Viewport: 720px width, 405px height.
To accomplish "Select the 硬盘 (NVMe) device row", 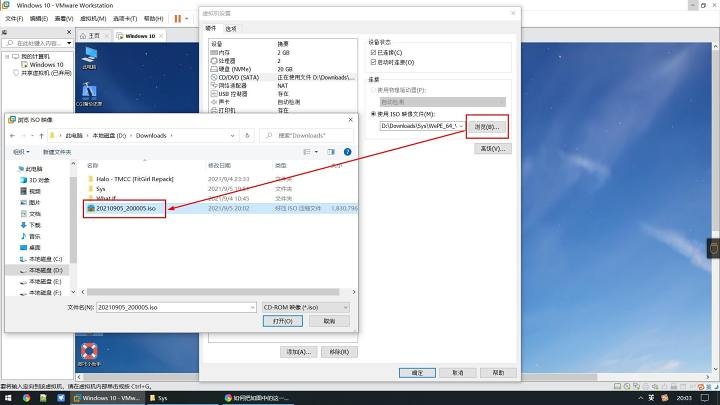I will tap(282, 69).
